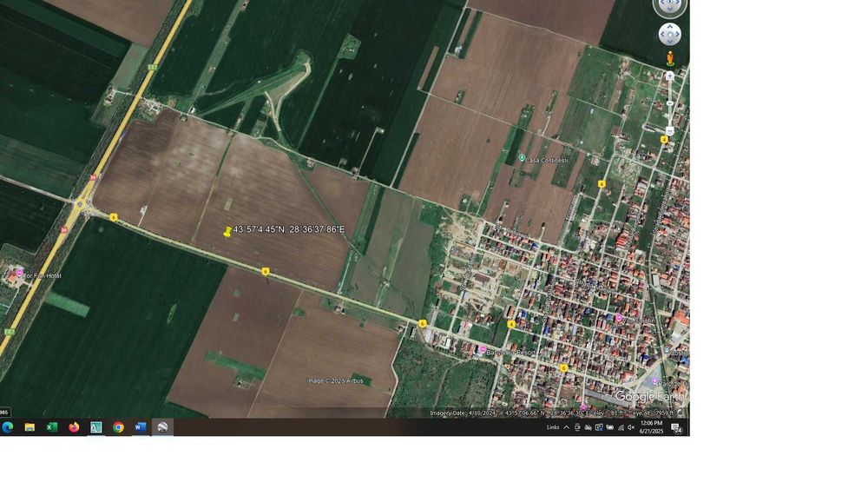Image resolution: width=868 pixels, height=489 pixels.
Task: Pick up the orange Street View pegman
Action: point(670,58)
